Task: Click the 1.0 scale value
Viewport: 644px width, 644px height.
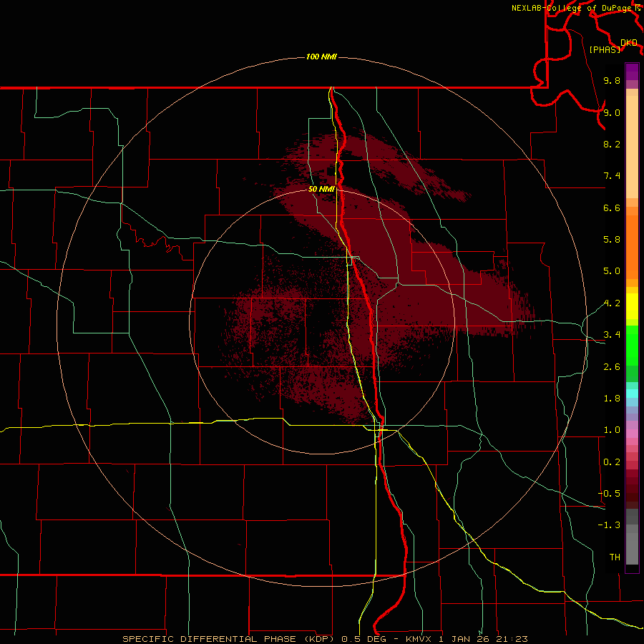Action: [x=612, y=430]
